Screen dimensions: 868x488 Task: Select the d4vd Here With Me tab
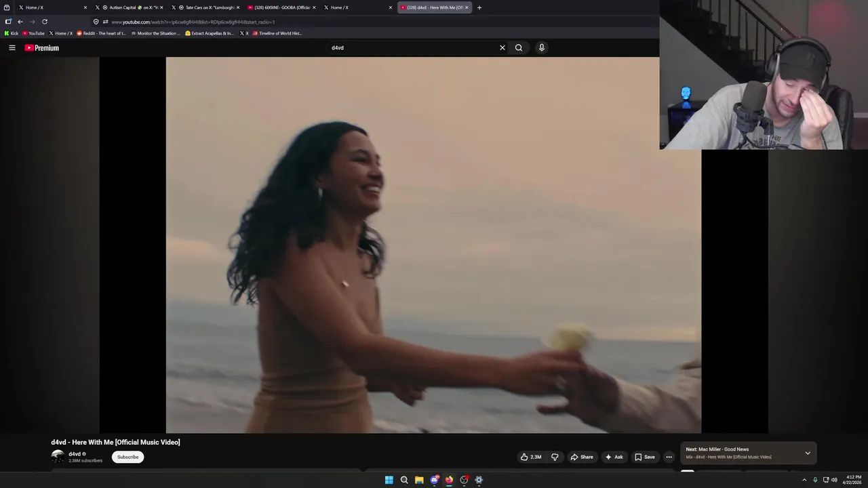(434, 7)
